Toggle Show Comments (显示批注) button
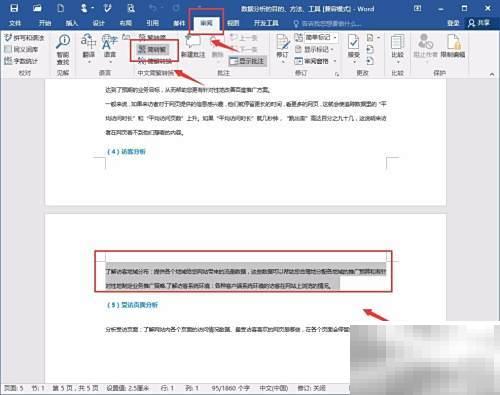500x395 pixels. tap(248, 61)
